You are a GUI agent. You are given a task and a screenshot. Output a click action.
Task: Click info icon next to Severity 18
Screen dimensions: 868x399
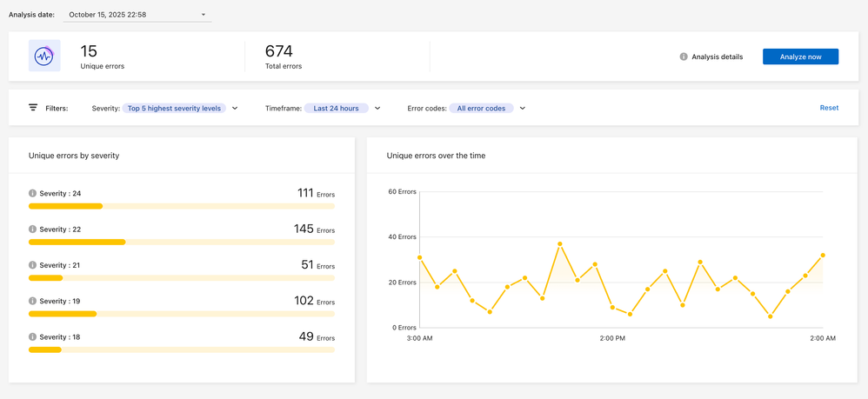[x=33, y=336]
